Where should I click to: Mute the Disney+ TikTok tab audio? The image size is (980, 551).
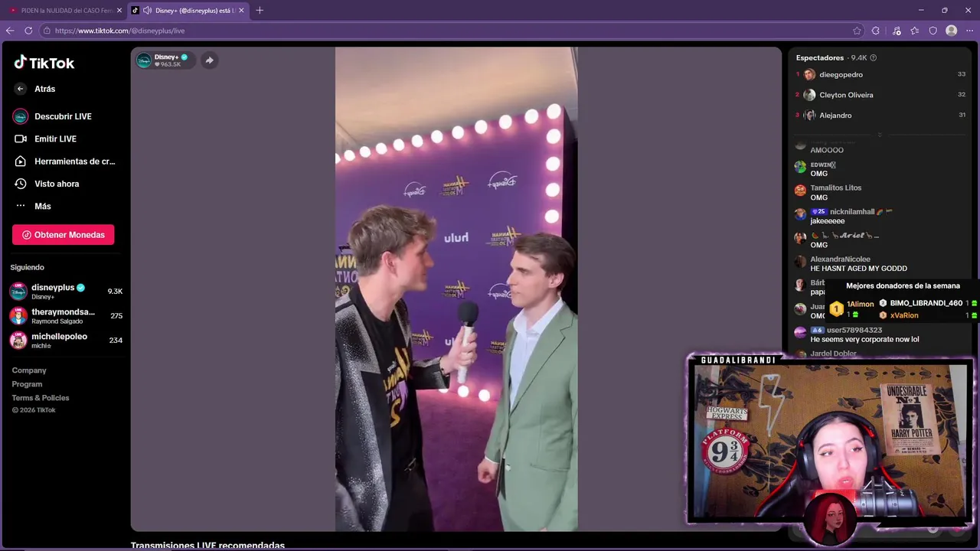147,11
